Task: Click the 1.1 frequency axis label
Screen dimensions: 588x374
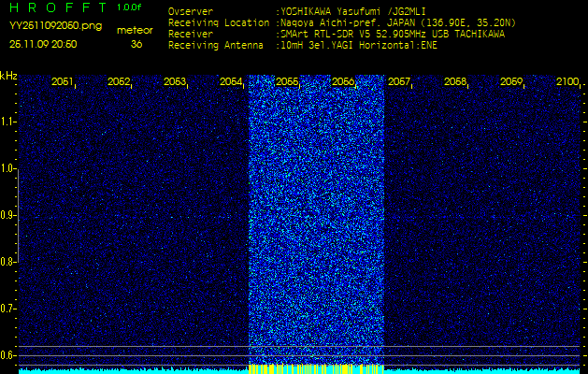Action: (x=7, y=122)
